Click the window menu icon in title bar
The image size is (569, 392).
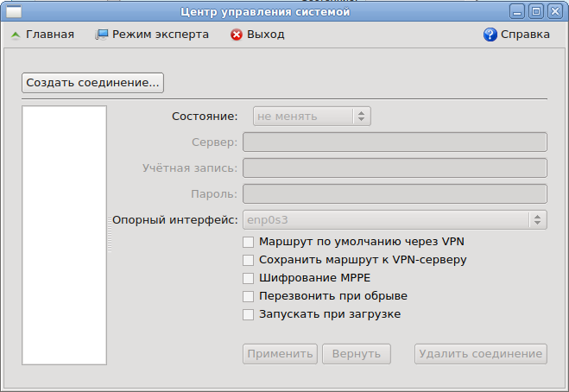point(14,11)
